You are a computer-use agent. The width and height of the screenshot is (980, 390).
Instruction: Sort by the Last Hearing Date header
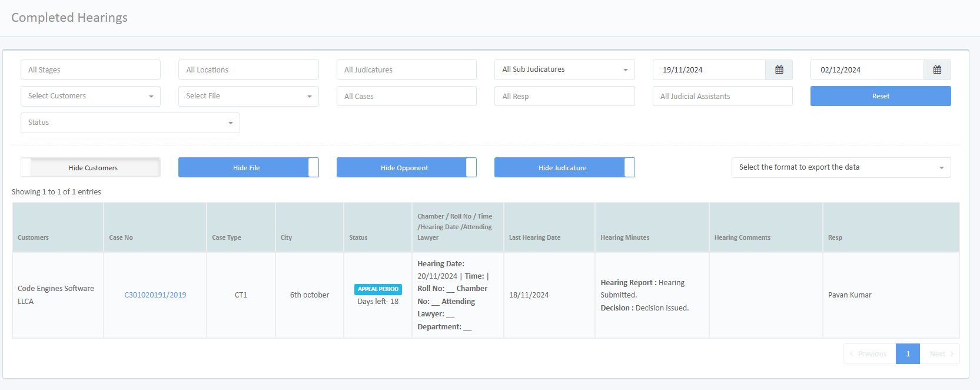549,227
